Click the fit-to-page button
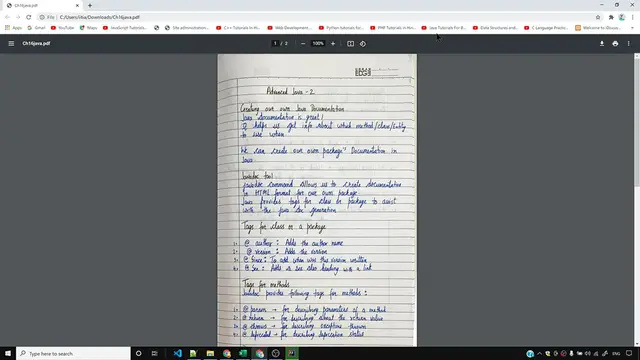640x360 pixels. point(350,43)
